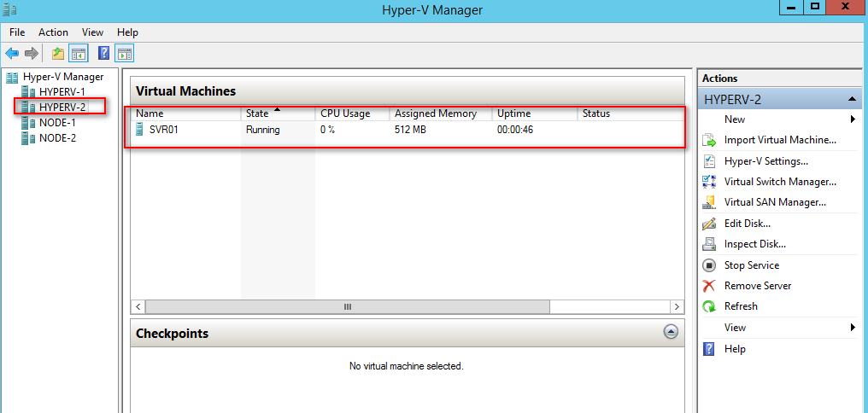
Task: Open Virtual SAN Manager... action
Action: click(775, 202)
